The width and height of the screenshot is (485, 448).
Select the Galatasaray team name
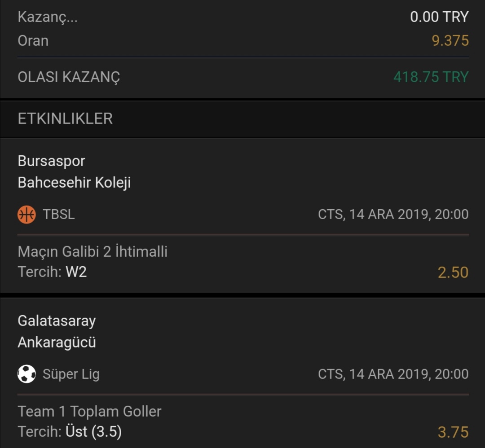click(x=57, y=321)
